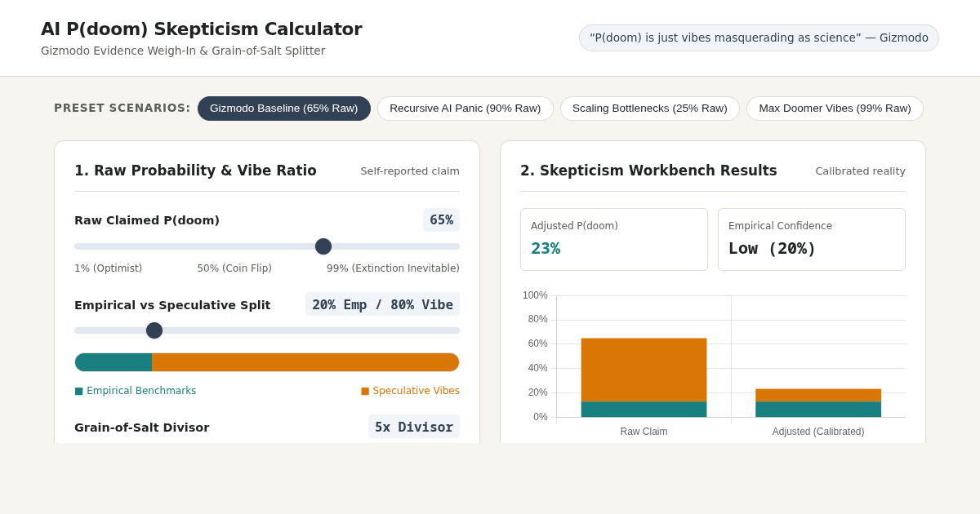Image resolution: width=980 pixels, height=514 pixels.
Task: Click the Adjusted (Calibrated) bar in chart
Action: click(x=818, y=403)
